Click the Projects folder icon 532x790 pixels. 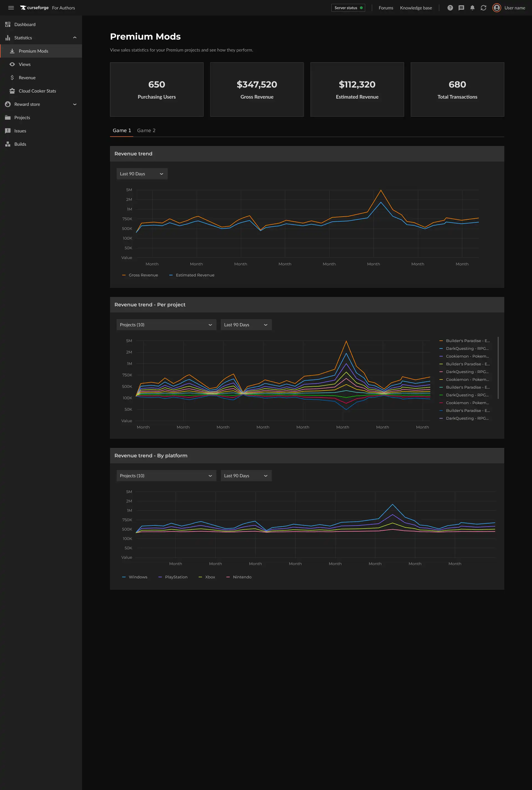(x=8, y=117)
